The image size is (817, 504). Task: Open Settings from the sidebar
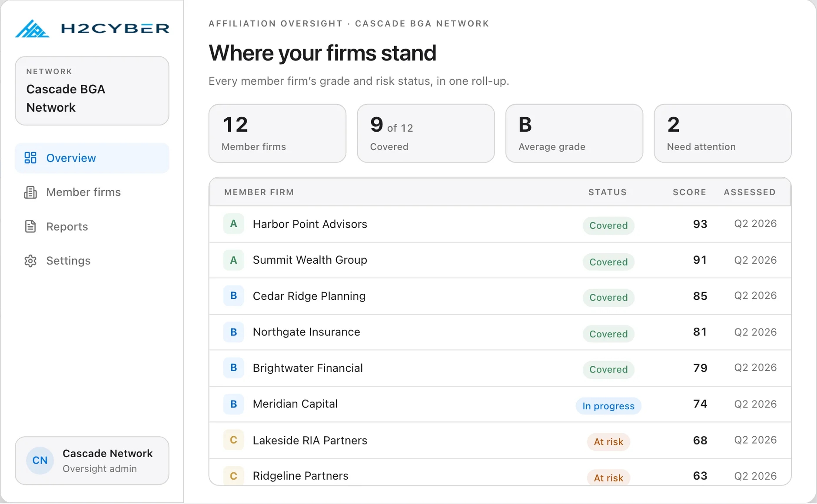pos(92,261)
